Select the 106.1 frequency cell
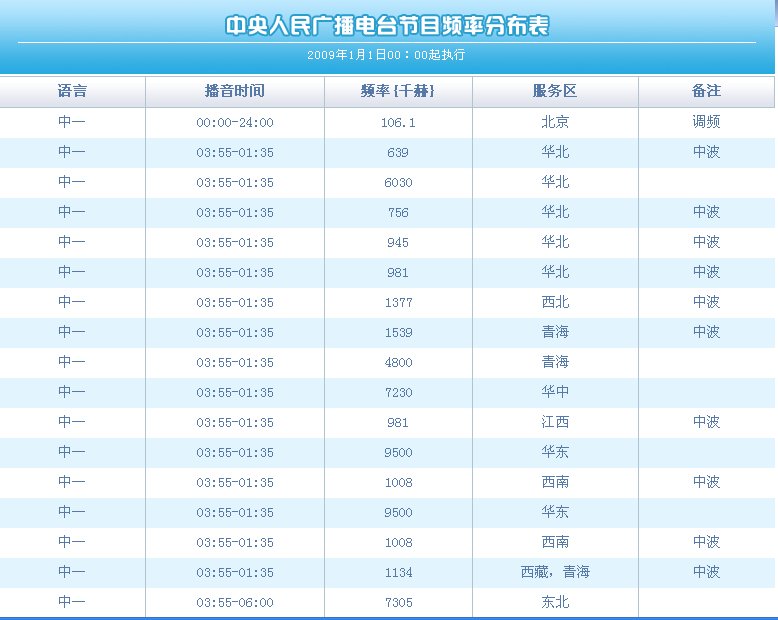The width and height of the screenshot is (778, 620). (x=398, y=122)
